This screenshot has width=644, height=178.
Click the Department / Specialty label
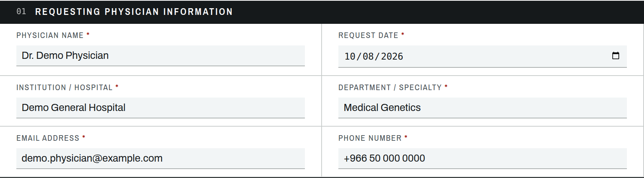point(390,88)
